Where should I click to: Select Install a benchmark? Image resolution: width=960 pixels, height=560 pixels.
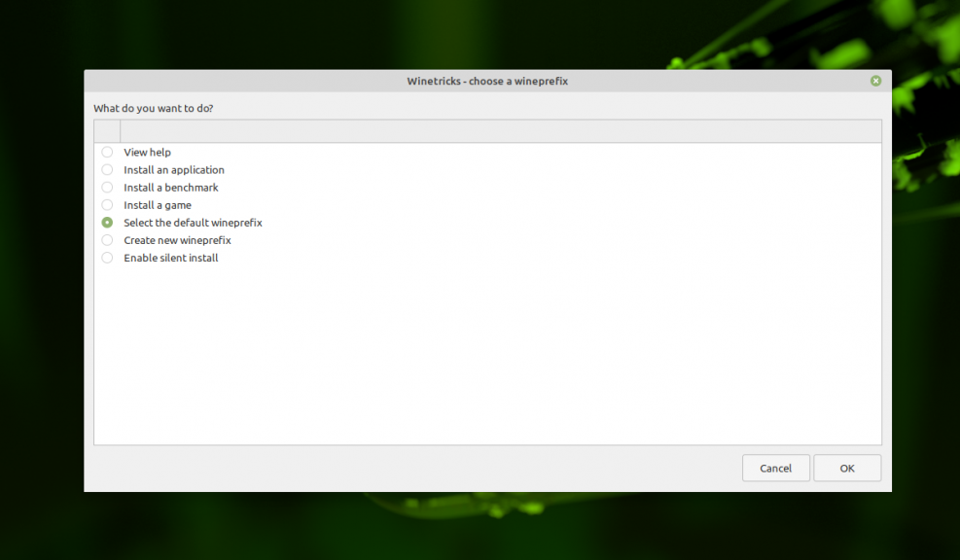coord(107,187)
